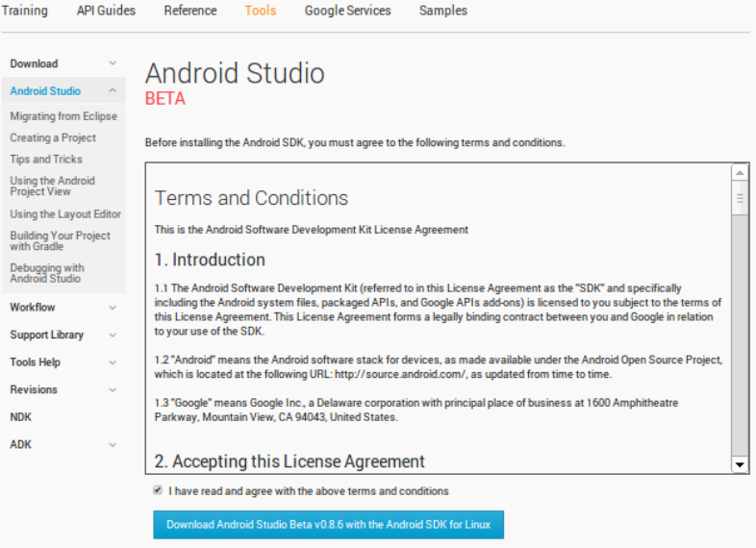This screenshot has height=548, width=756.
Task: Expand the Download section chevron
Action: point(113,63)
